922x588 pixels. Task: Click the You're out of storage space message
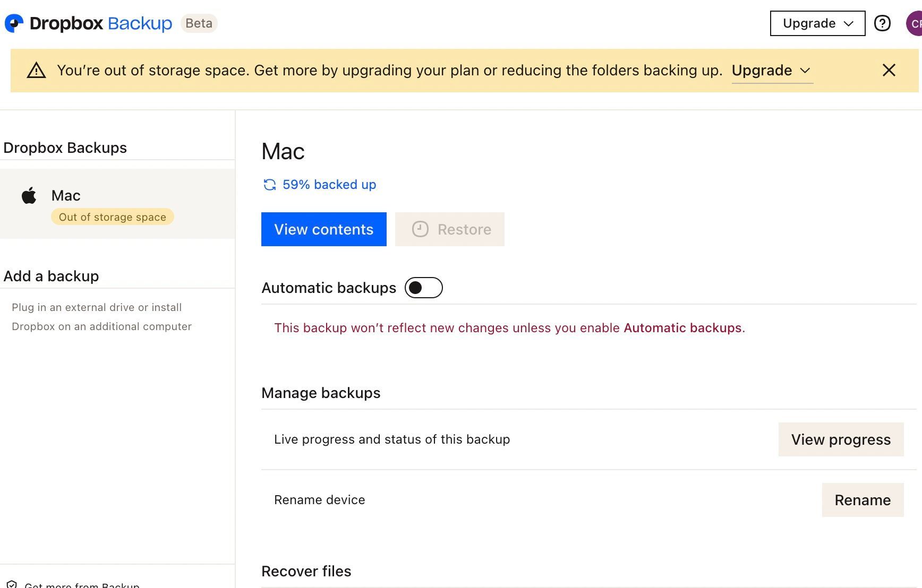pos(389,70)
